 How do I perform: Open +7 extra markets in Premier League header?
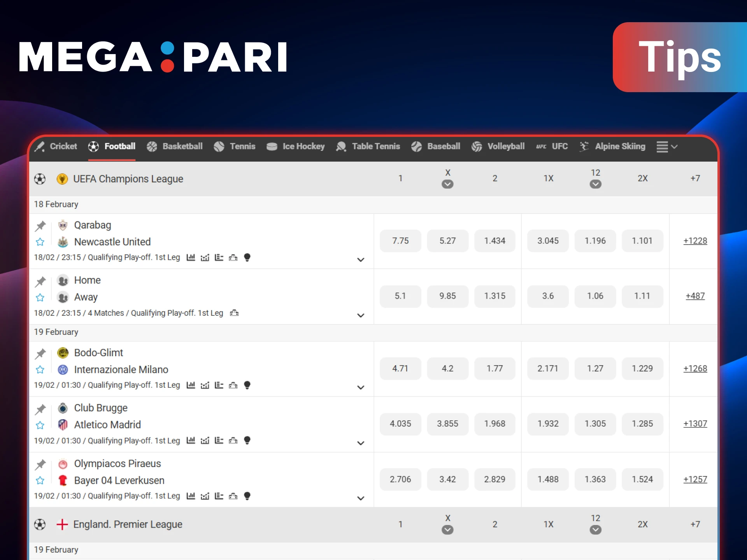[695, 524]
